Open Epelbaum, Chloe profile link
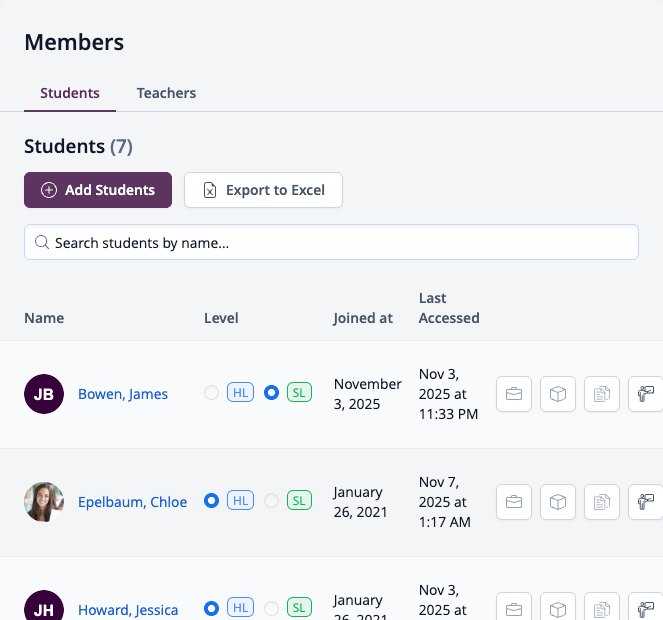 132,502
